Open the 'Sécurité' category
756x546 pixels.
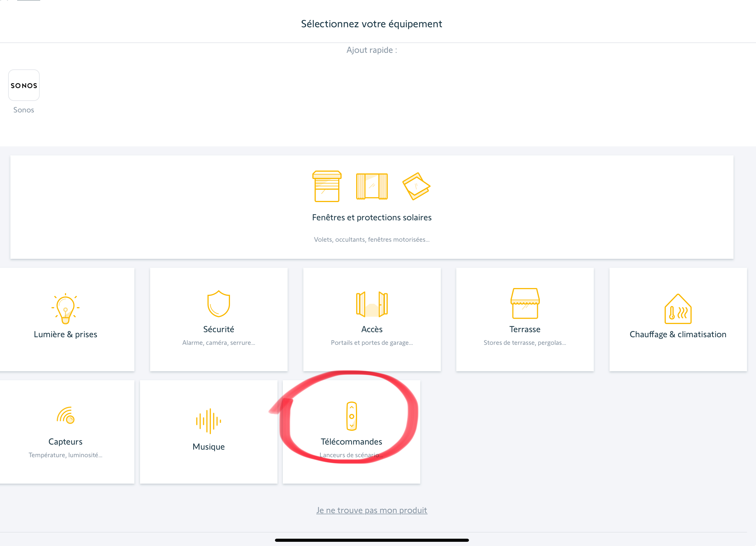point(219,329)
